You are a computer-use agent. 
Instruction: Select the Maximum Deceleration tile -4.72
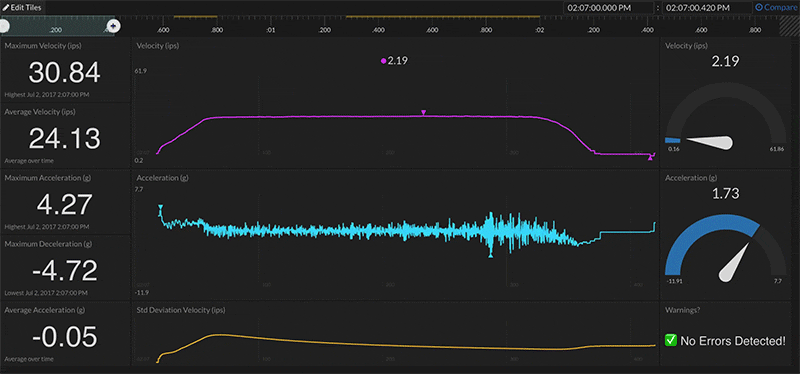[x=65, y=267]
